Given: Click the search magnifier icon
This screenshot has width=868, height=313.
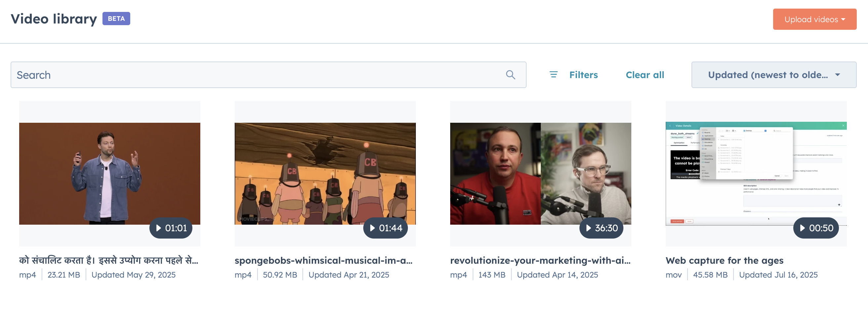Looking at the screenshot, I should tap(510, 74).
